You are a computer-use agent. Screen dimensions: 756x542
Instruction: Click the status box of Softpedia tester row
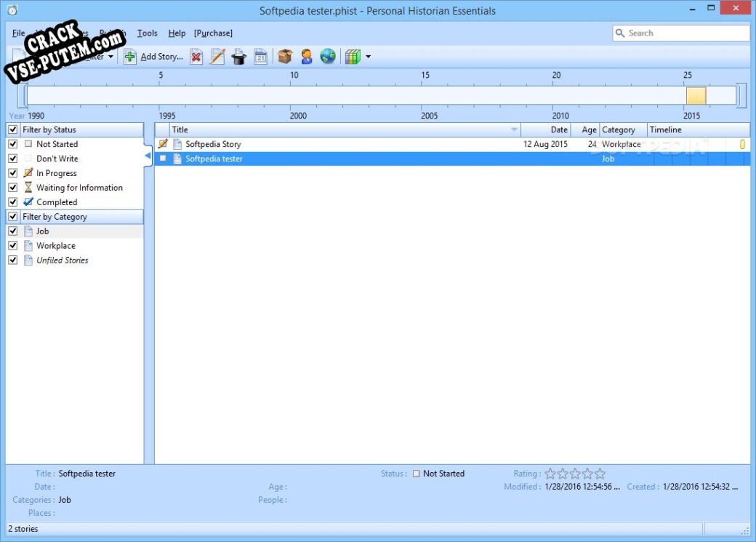click(163, 159)
